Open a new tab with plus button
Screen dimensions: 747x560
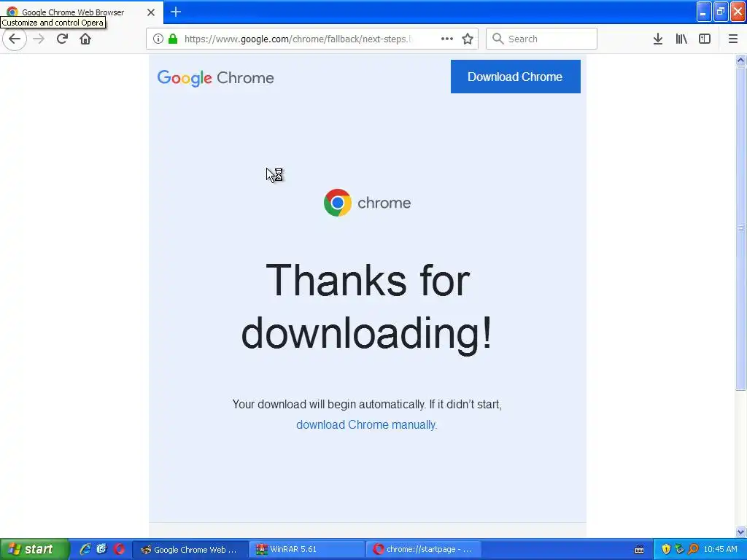(x=176, y=12)
